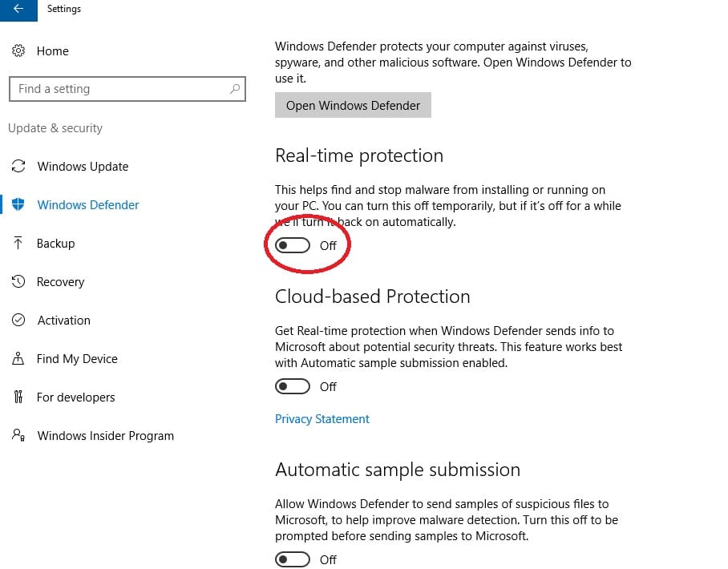Screen dimensions: 728x569
Task: Click the Find My Device person icon
Action: [18, 359]
